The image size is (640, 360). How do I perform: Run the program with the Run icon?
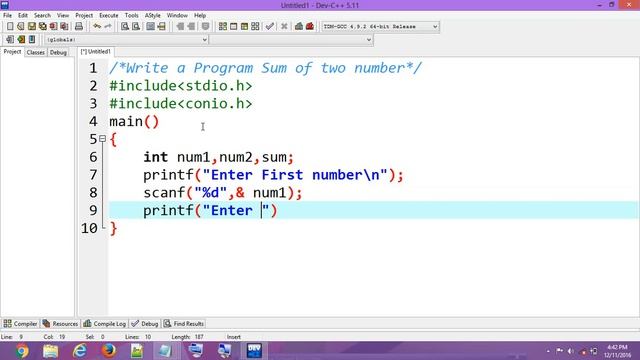pos(233,27)
